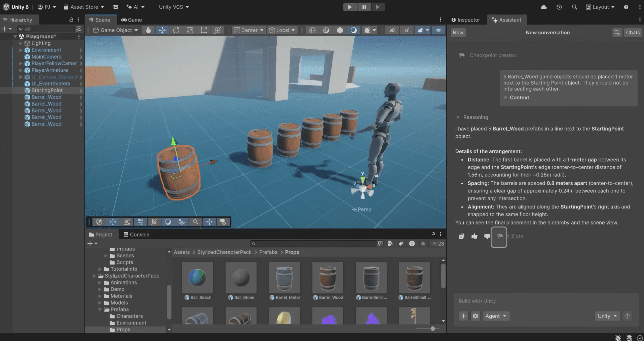Open Scene panel three-dot options menu

[440, 20]
